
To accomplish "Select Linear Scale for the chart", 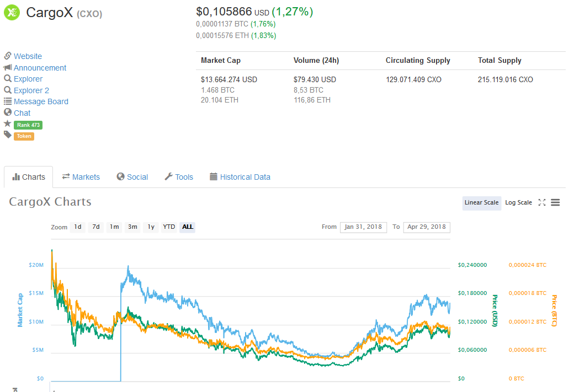I will 481,202.
